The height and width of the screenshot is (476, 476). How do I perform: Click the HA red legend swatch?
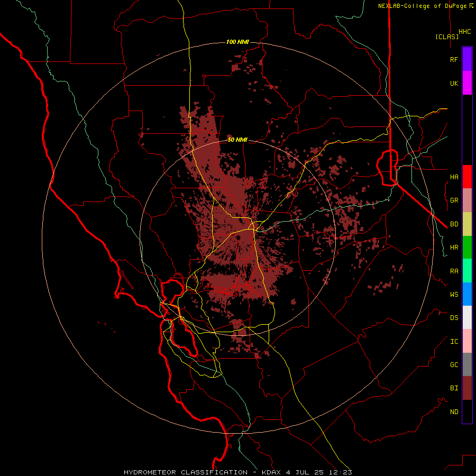pos(467,177)
